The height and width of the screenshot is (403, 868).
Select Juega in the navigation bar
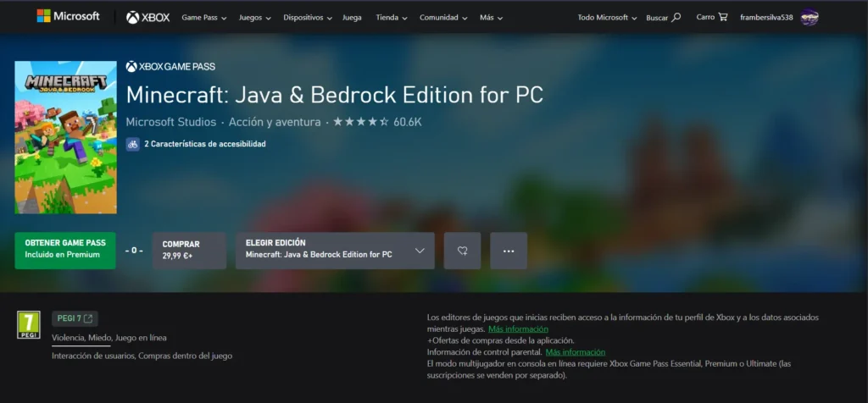[351, 17]
